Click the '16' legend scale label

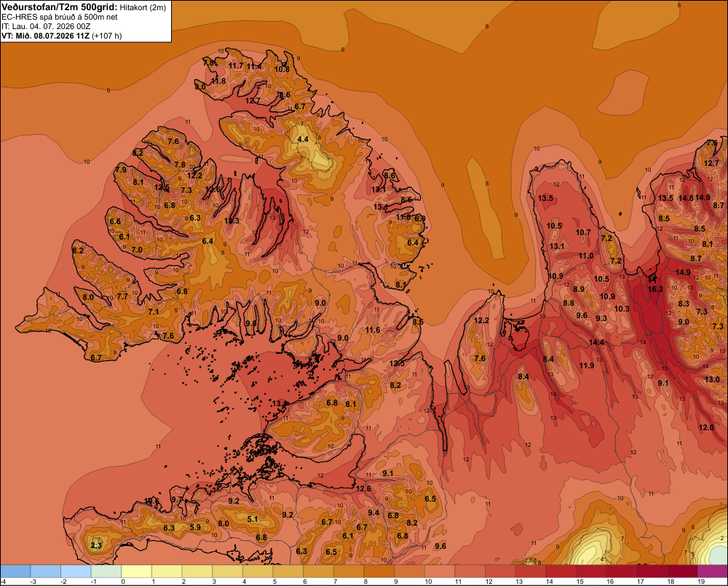(x=610, y=582)
